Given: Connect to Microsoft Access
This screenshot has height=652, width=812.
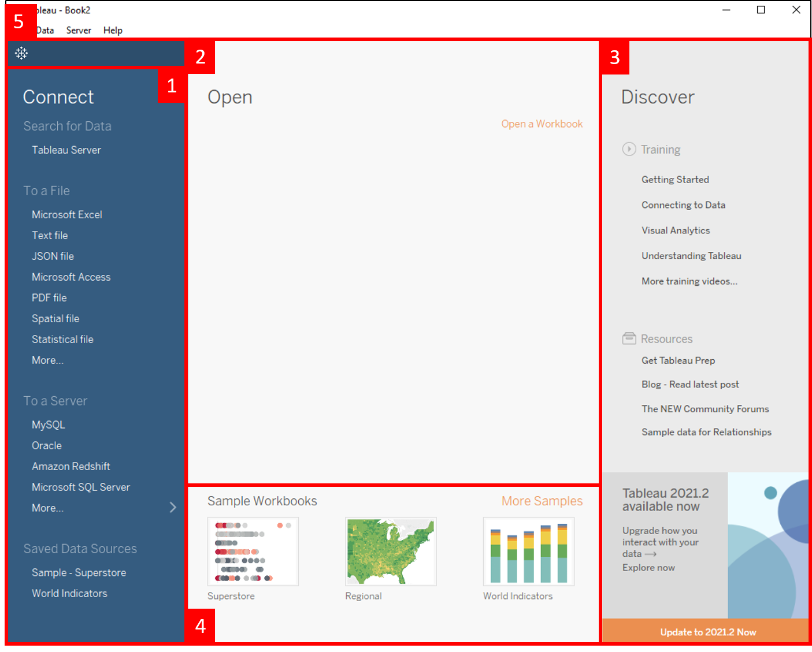Looking at the screenshot, I should tap(71, 277).
